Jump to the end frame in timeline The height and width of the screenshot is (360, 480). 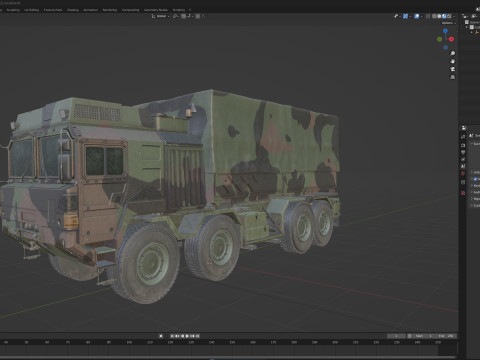197,336
